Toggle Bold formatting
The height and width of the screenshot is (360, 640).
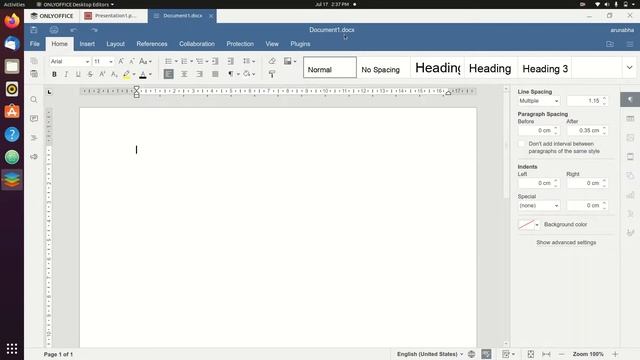54,74
